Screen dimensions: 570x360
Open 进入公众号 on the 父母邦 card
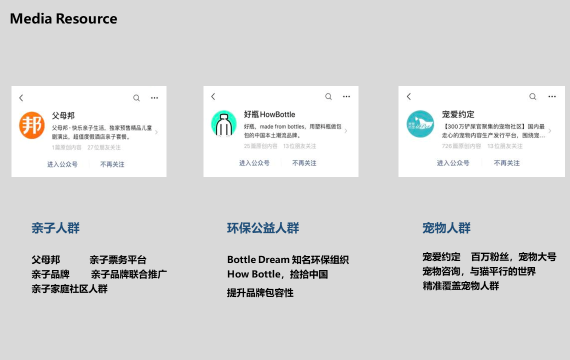click(x=62, y=164)
